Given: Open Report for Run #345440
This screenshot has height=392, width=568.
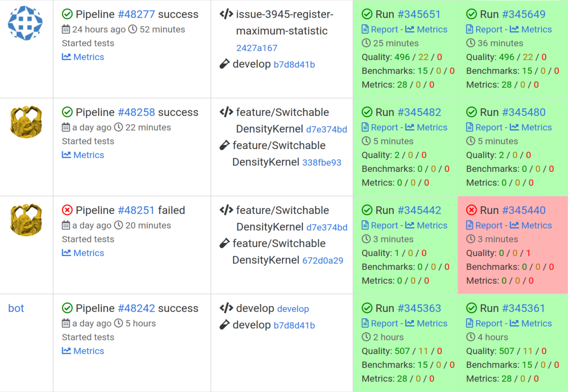Looking at the screenshot, I should click(488, 225).
